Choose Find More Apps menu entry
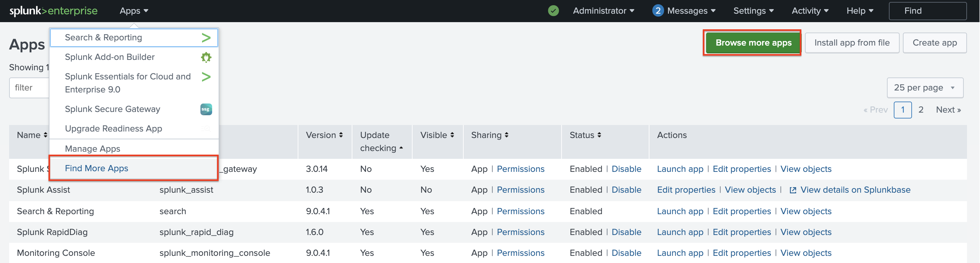Screen dimensions: 980x263 pyautogui.click(x=97, y=168)
